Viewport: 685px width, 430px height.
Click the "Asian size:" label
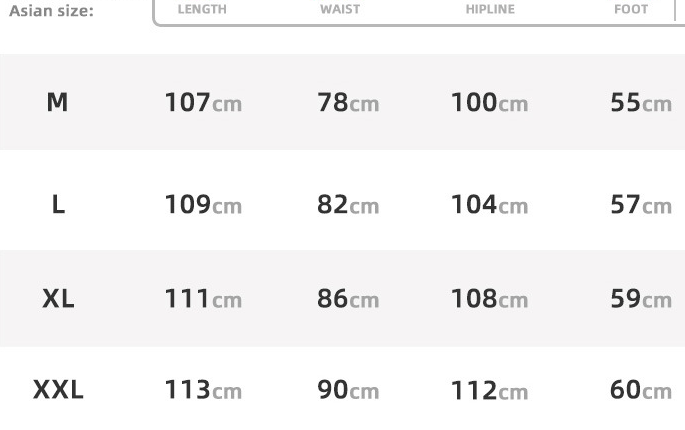[52, 11]
